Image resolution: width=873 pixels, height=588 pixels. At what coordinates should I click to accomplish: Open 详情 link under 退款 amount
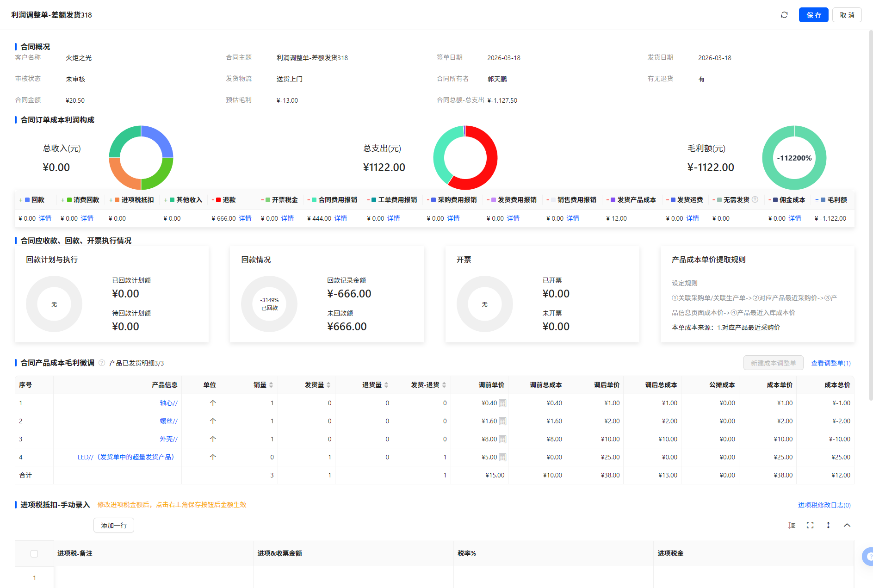pyautogui.click(x=245, y=218)
